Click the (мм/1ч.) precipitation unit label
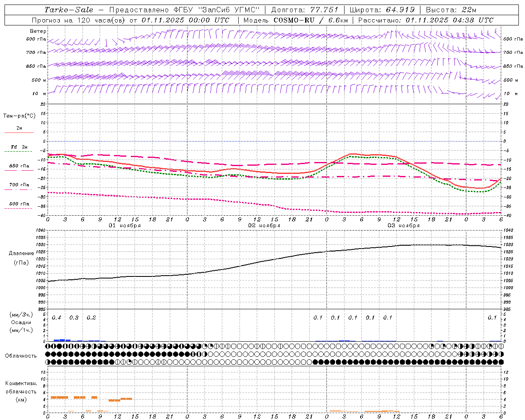 tap(21, 330)
